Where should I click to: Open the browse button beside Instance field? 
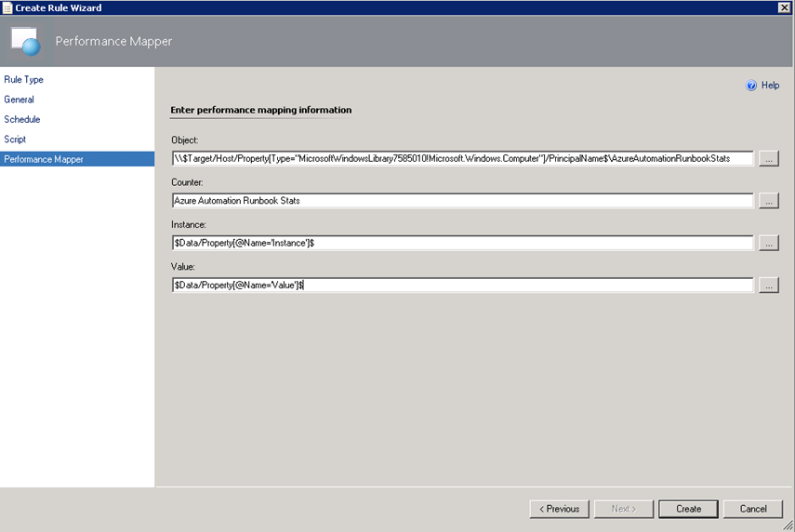(x=768, y=243)
